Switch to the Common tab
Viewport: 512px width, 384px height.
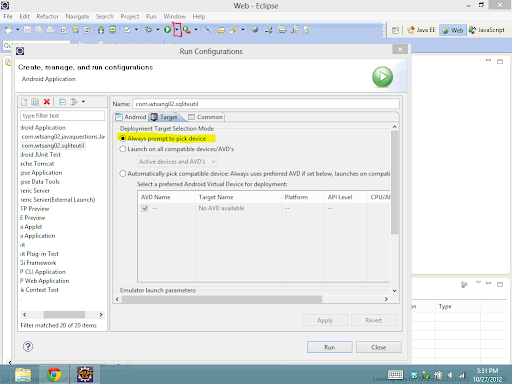[x=206, y=117]
